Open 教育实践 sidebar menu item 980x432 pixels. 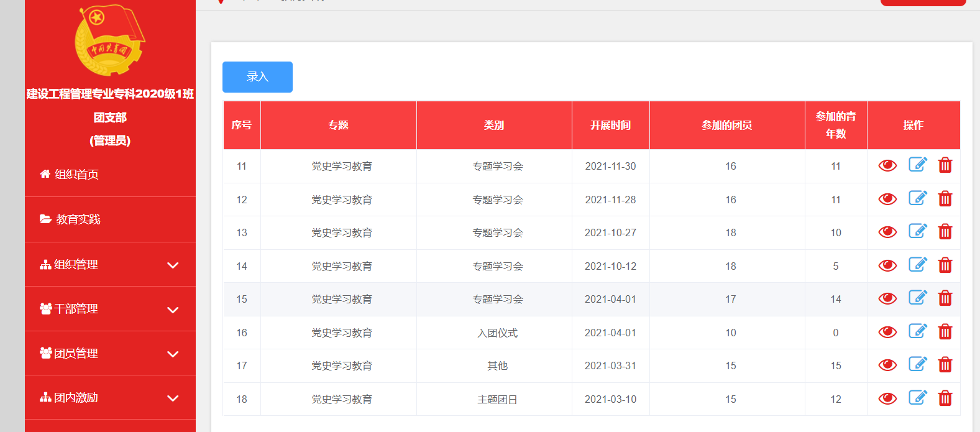(78, 219)
